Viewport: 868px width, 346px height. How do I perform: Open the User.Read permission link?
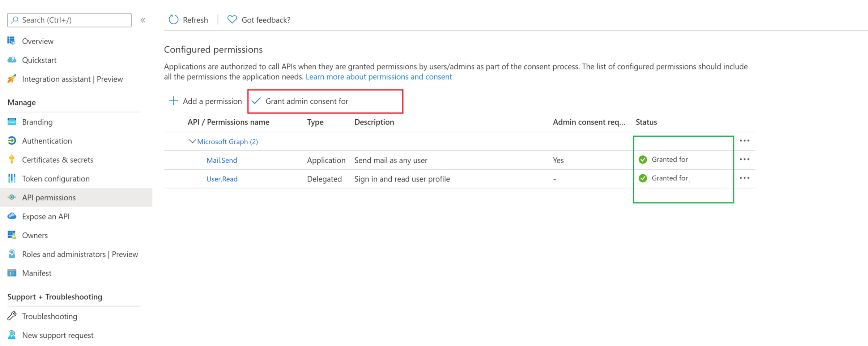(x=222, y=179)
